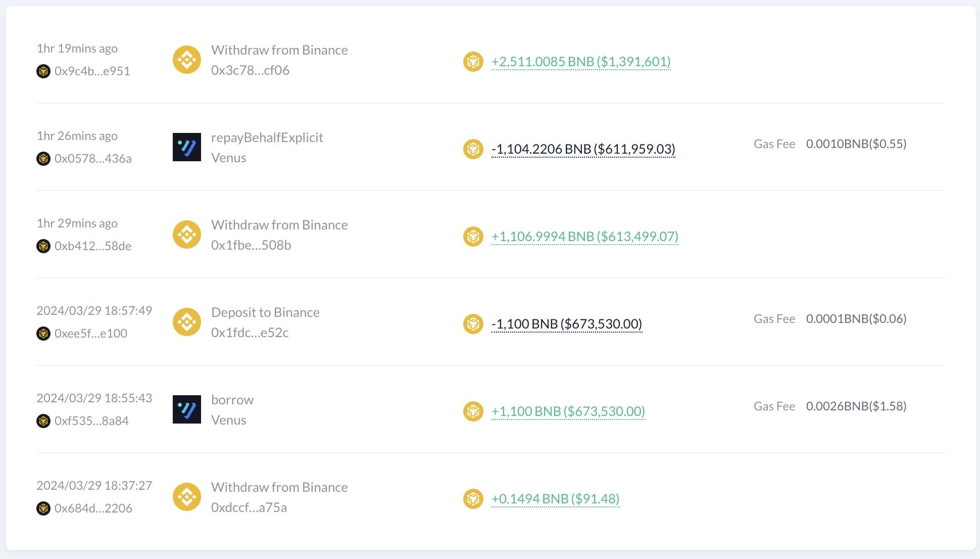Select the Venus protocol icon for repayBehalfExplicit
980x559 pixels.
click(186, 147)
